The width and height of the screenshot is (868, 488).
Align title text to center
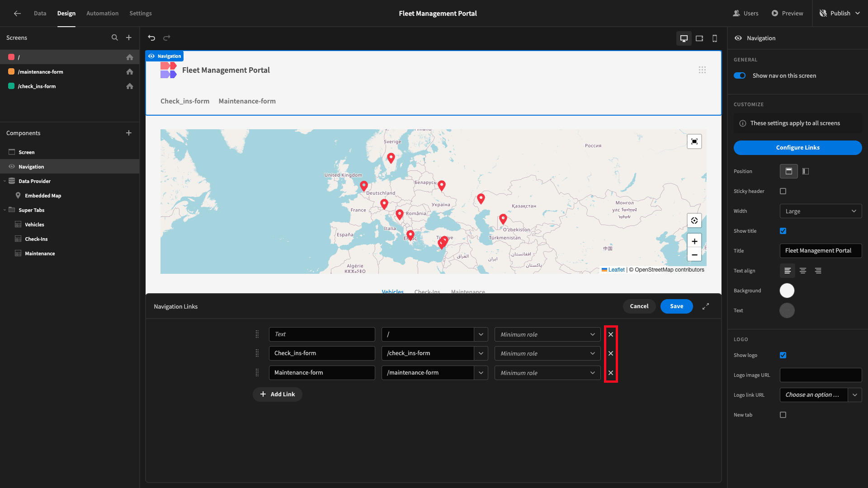coord(803,271)
